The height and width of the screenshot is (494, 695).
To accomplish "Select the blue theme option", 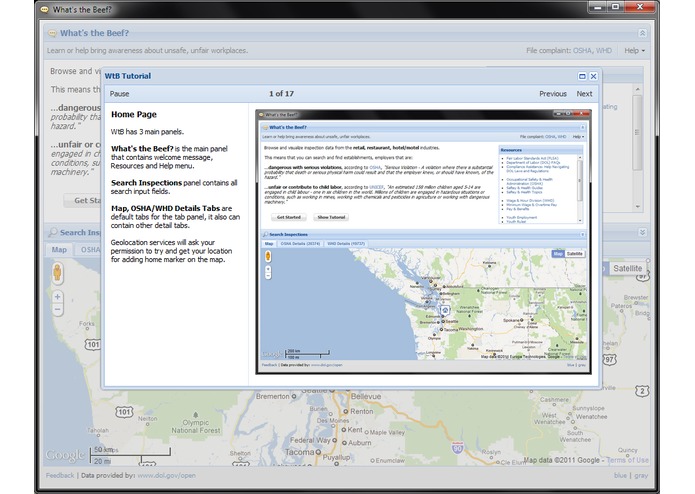I will coord(621,475).
